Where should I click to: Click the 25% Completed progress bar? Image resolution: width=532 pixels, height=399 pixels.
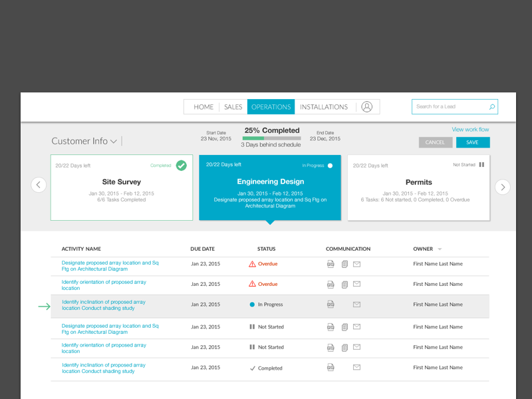pos(271,139)
